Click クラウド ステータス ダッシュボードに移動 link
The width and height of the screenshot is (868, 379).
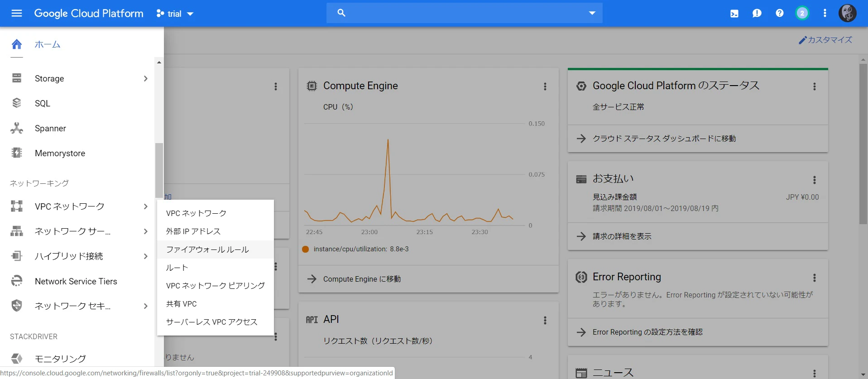point(664,139)
